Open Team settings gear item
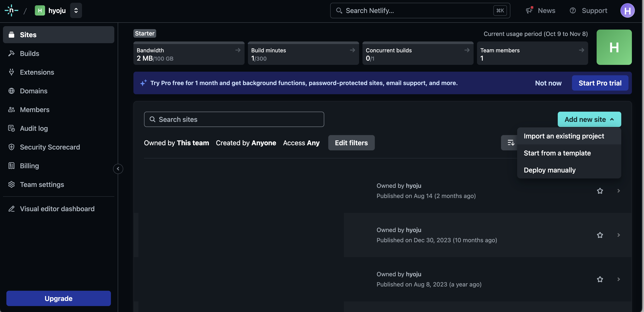 [11, 184]
